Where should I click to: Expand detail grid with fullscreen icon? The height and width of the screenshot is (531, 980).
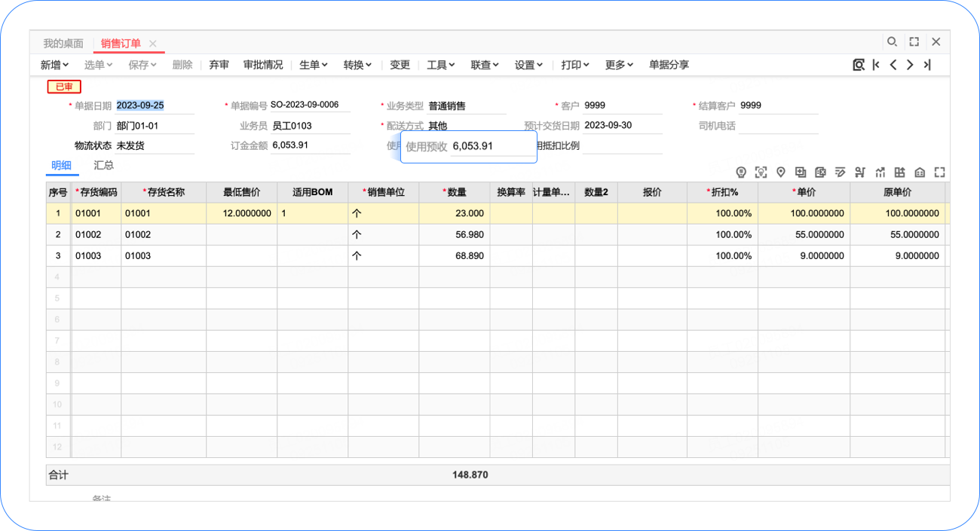[939, 172]
